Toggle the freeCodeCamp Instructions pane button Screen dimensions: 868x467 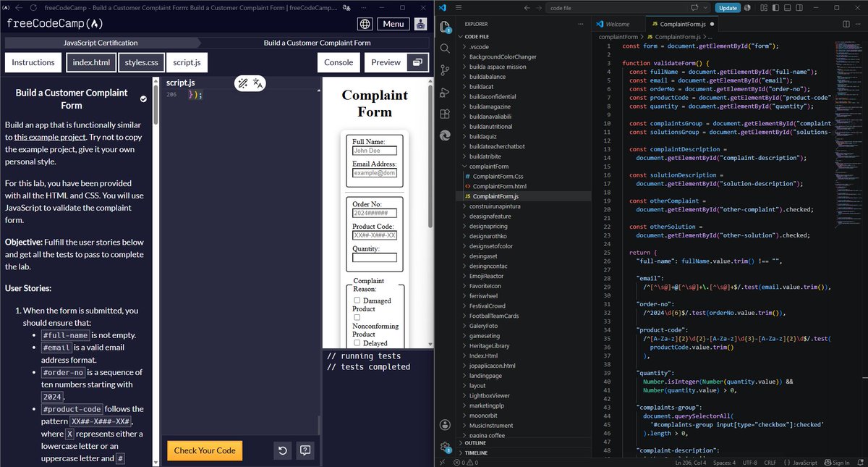pos(33,62)
